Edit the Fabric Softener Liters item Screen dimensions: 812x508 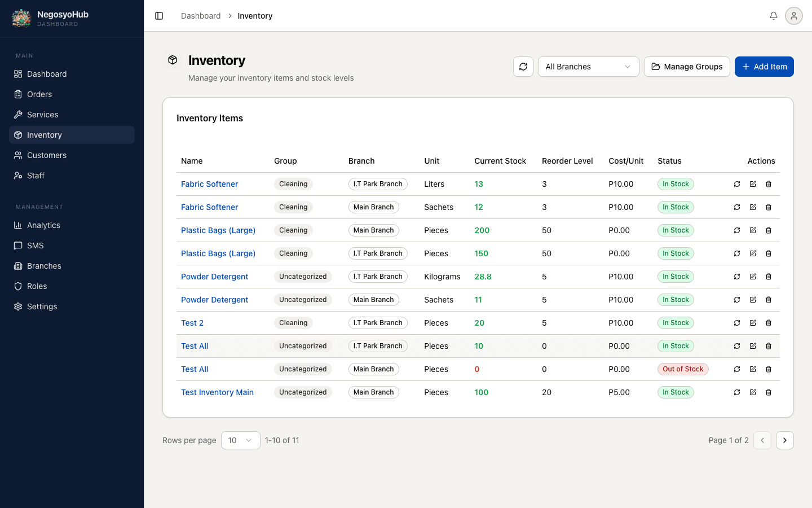(x=753, y=184)
